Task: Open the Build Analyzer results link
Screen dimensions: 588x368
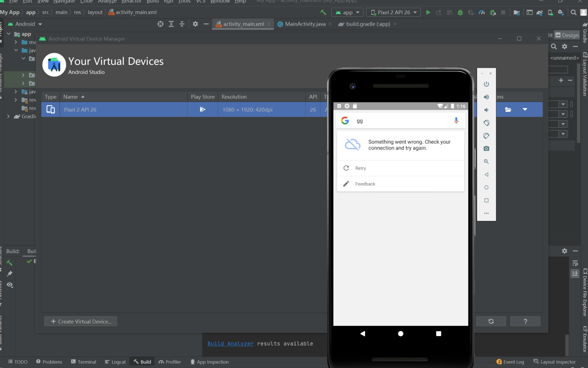Action: pos(231,343)
